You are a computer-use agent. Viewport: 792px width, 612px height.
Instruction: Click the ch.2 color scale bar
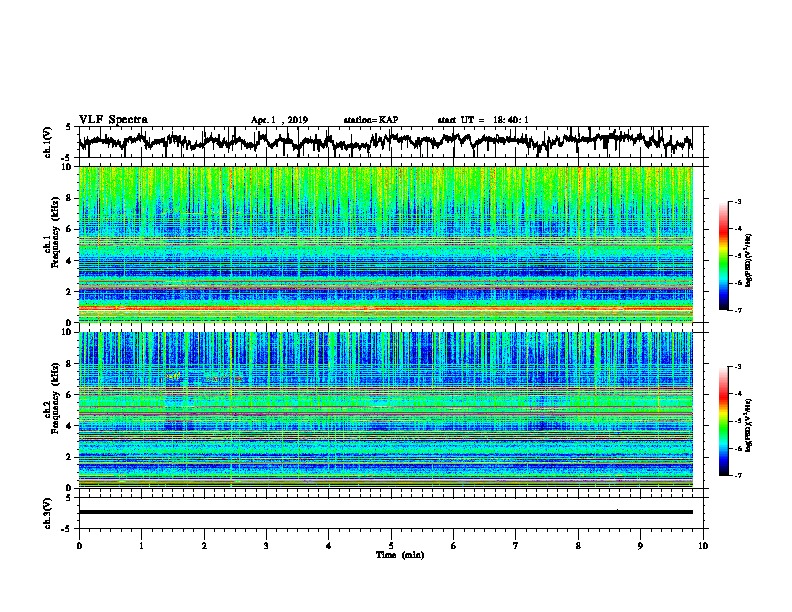click(x=723, y=421)
